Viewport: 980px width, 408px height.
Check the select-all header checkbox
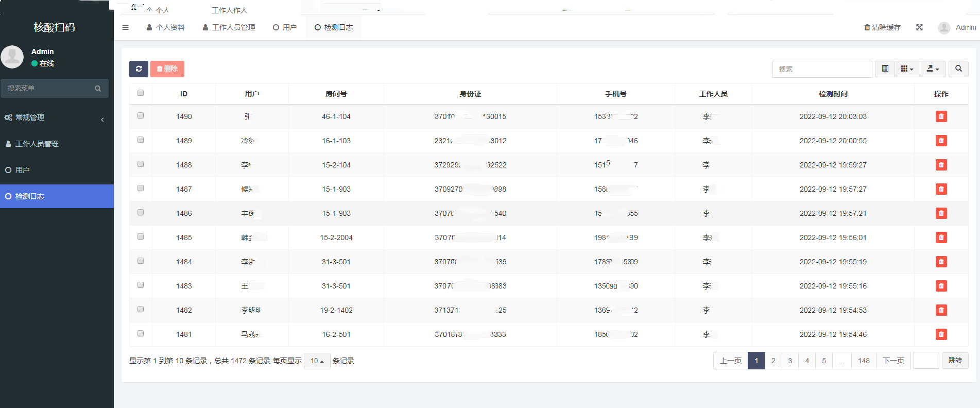tap(141, 93)
